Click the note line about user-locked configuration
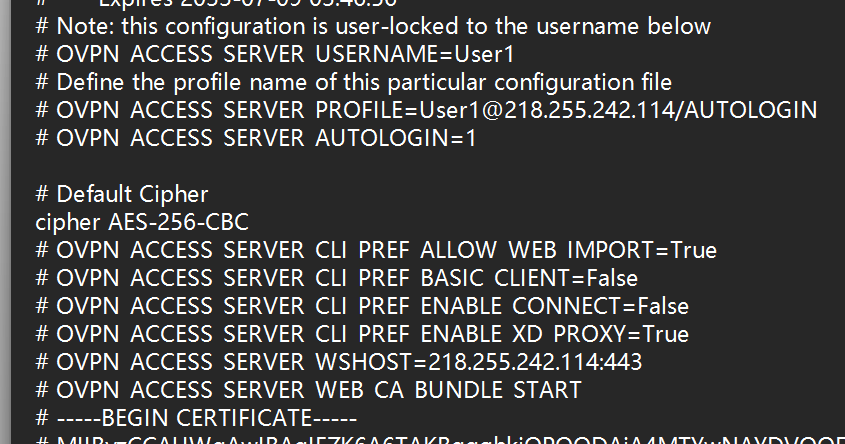This screenshot has height=444, width=845. click(373, 26)
